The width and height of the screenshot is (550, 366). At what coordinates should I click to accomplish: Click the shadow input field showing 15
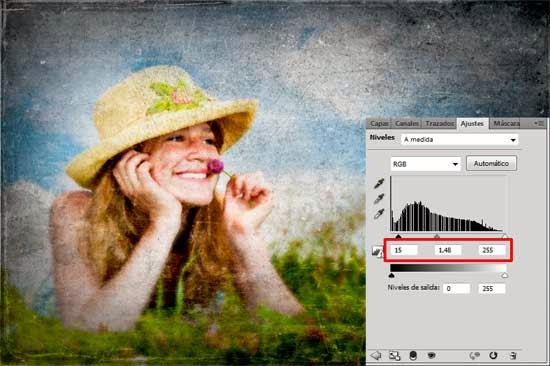pyautogui.click(x=404, y=250)
